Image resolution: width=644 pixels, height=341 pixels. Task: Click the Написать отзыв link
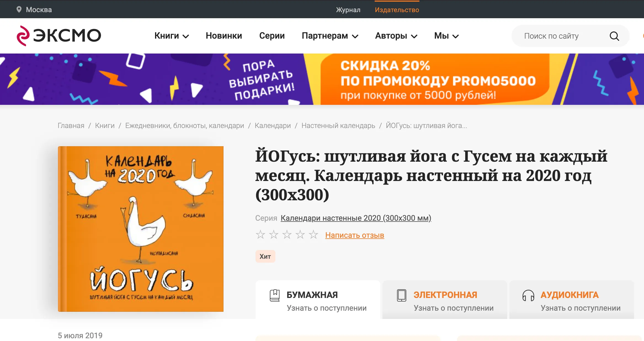point(354,235)
